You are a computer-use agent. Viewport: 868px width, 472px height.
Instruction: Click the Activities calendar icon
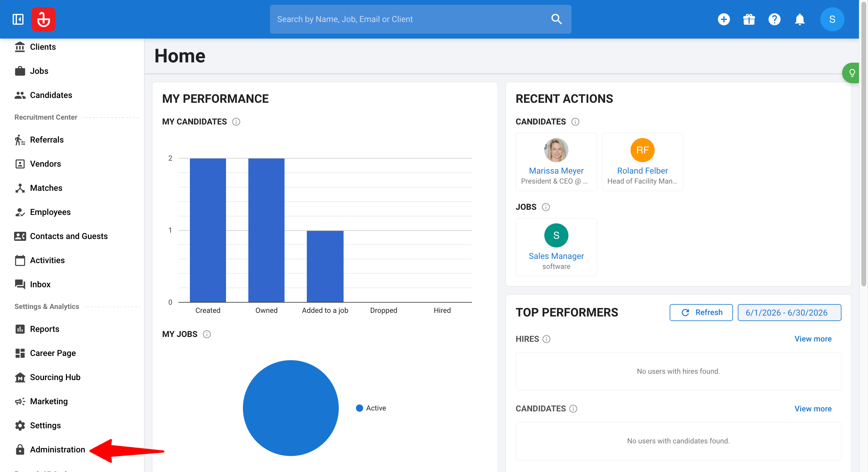click(x=20, y=260)
